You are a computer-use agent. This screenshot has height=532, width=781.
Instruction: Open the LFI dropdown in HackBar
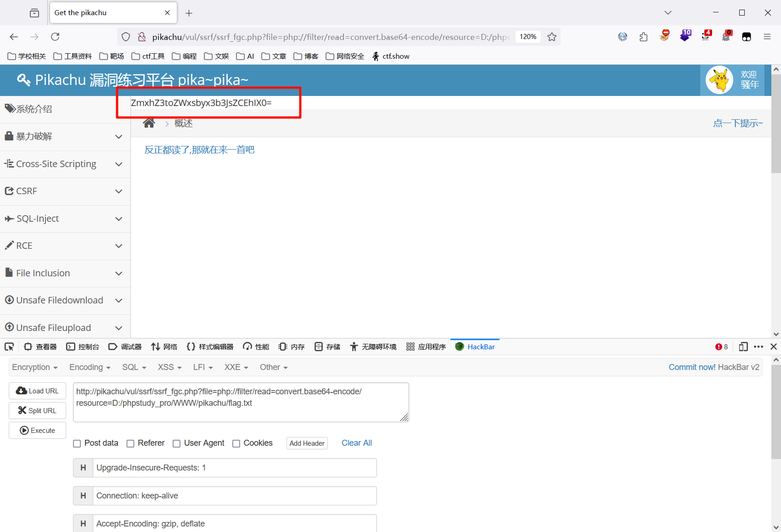click(203, 367)
